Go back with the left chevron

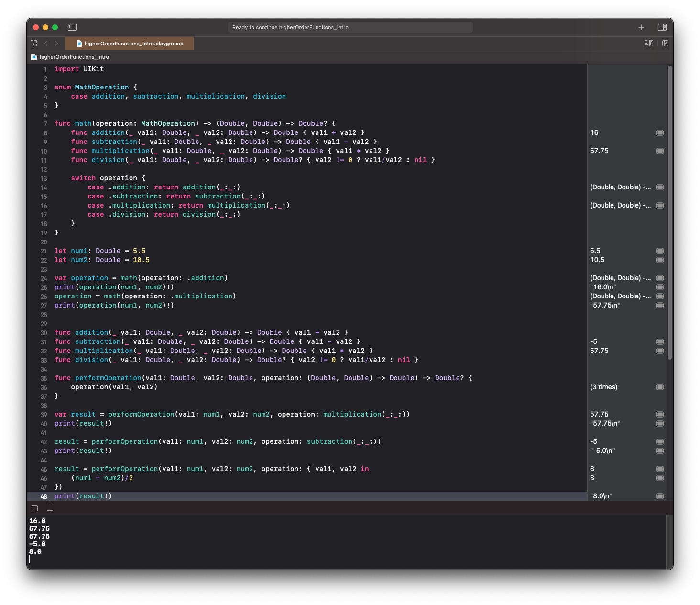(46, 43)
